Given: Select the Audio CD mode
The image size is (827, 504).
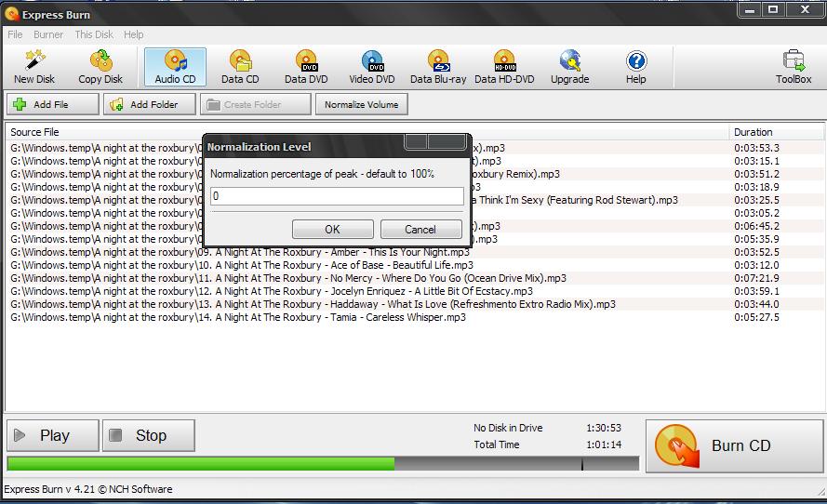Looking at the screenshot, I should coord(175,67).
